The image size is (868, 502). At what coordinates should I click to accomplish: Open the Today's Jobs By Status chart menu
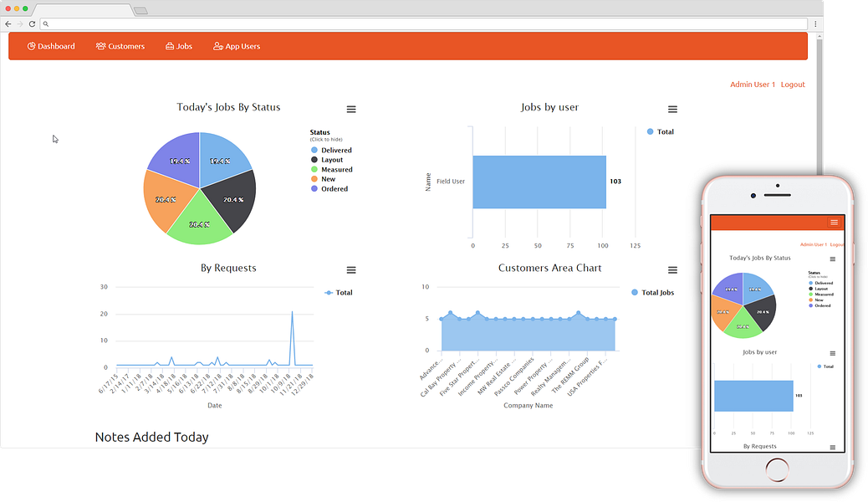[351, 109]
